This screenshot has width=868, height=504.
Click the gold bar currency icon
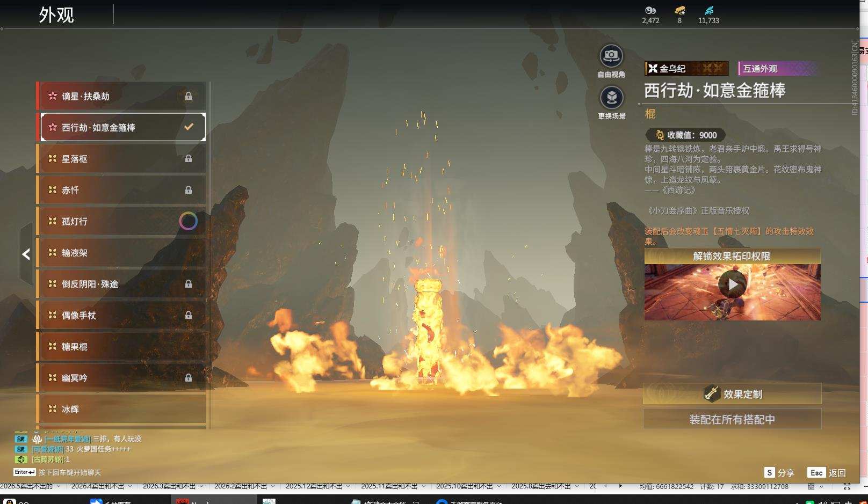click(679, 10)
